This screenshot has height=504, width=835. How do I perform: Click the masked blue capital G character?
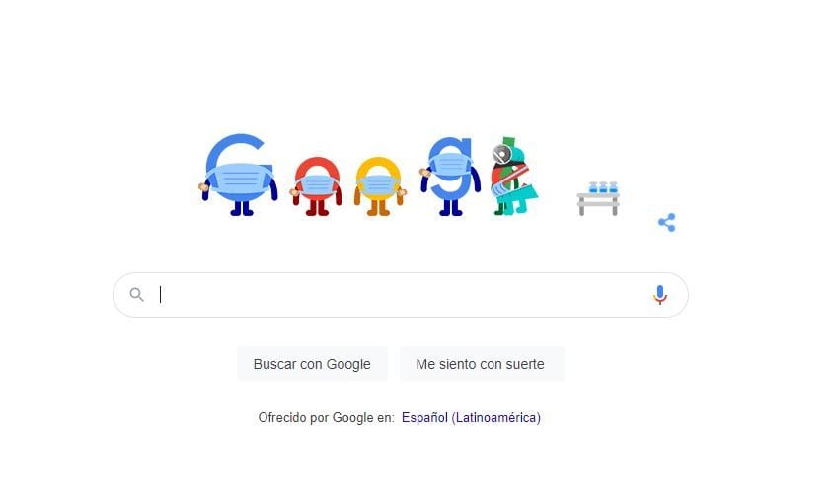239,175
